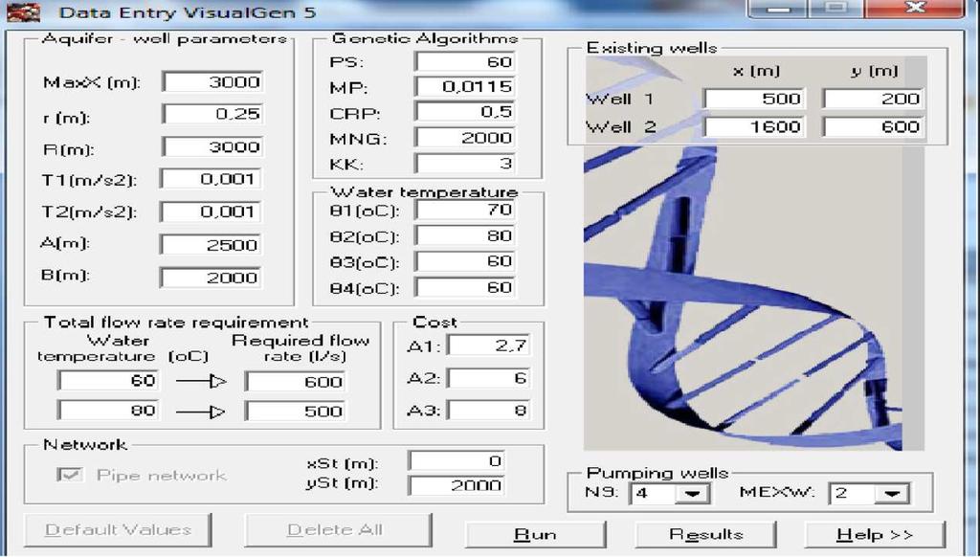Click the Delete All button
Screen dimensions: 980x557
(338, 530)
